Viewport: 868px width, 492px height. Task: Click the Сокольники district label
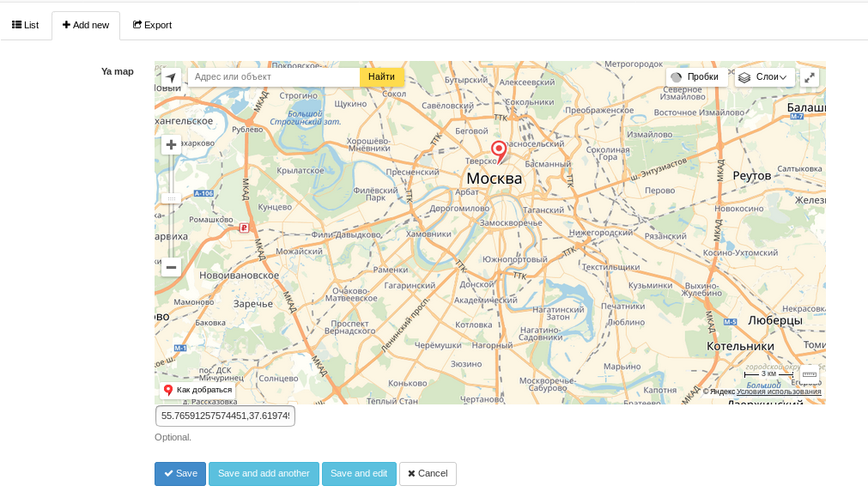[530, 102]
